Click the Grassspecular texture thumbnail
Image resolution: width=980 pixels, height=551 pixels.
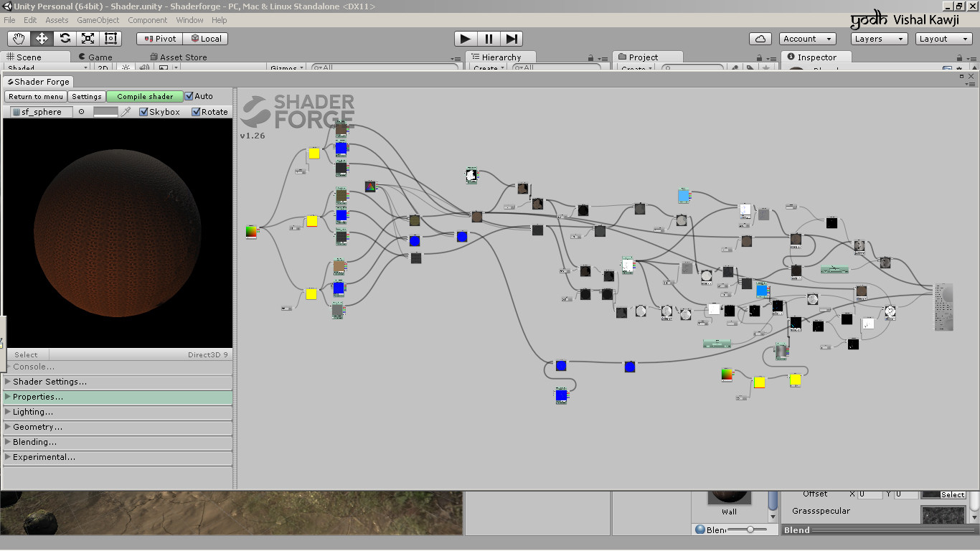(x=943, y=514)
